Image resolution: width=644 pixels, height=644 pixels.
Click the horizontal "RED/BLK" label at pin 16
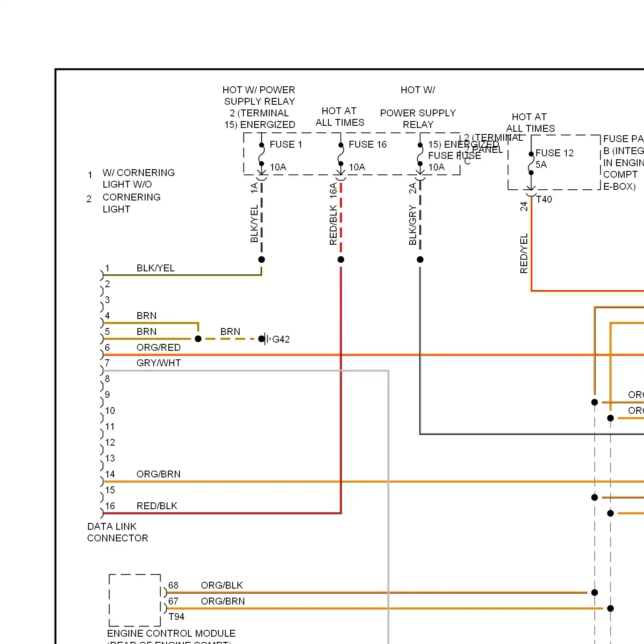click(157, 506)
